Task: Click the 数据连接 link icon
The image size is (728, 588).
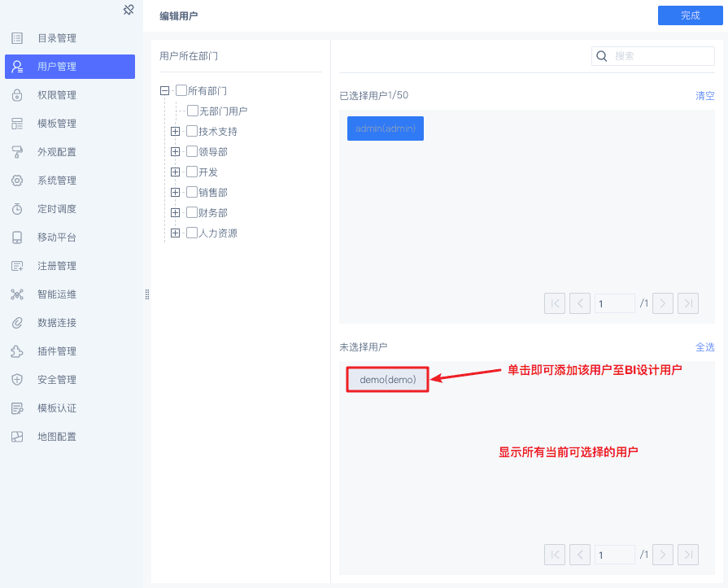Action: (x=17, y=323)
